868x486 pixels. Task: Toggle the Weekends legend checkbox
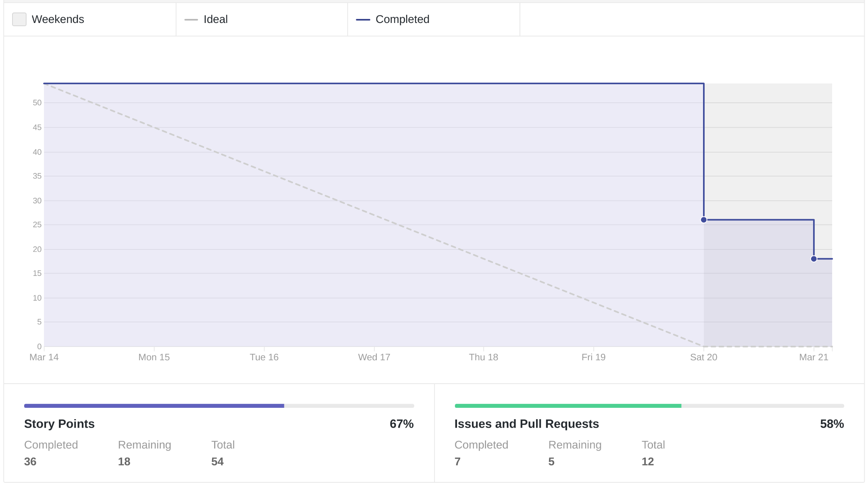tap(19, 19)
